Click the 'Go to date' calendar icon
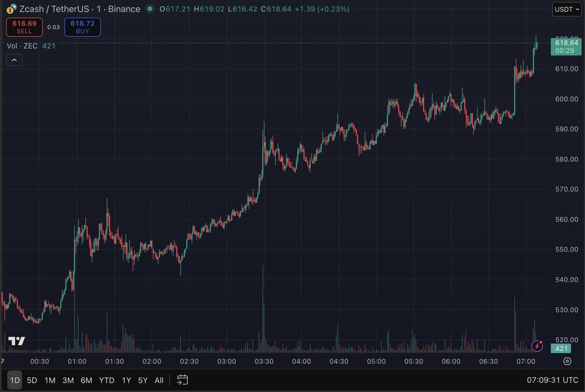Image resolution: width=585 pixels, height=392 pixels. pos(182,380)
